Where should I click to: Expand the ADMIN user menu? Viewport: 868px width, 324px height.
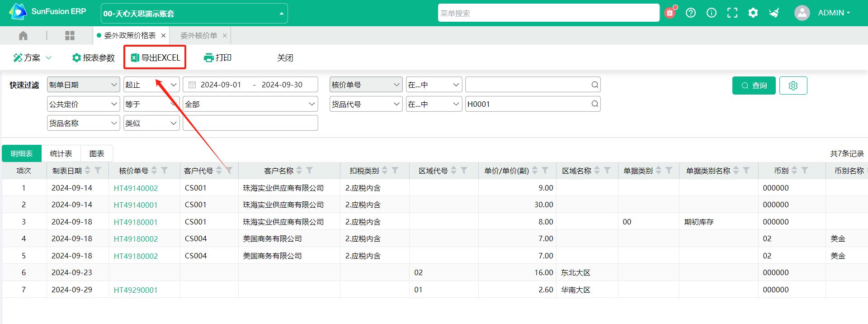click(x=834, y=13)
